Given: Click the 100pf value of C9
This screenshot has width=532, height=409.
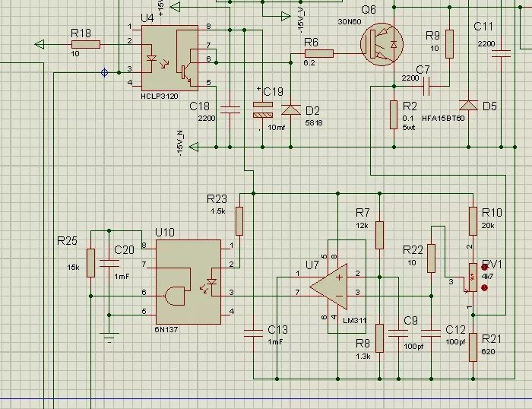Looking at the screenshot, I should pyautogui.click(x=413, y=347).
